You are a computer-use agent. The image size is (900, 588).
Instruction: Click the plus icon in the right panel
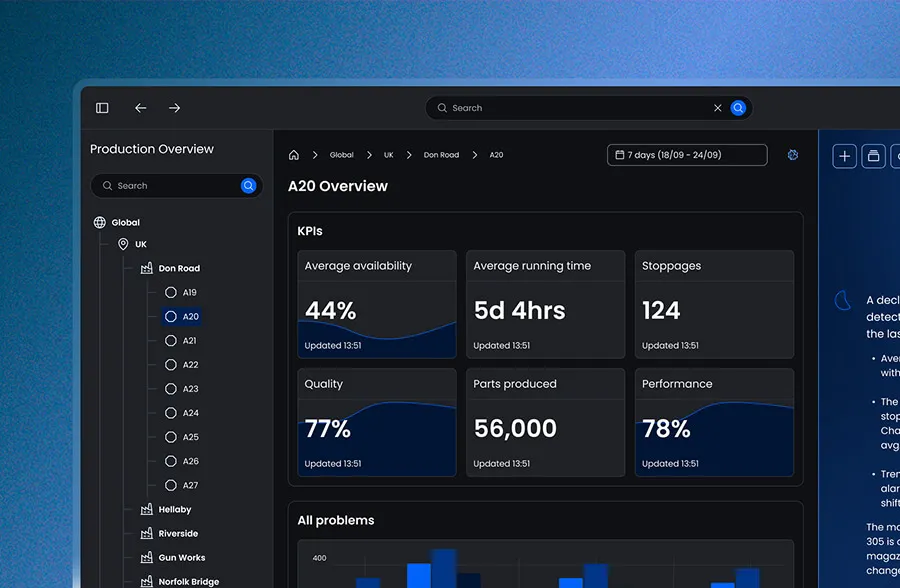tap(843, 156)
